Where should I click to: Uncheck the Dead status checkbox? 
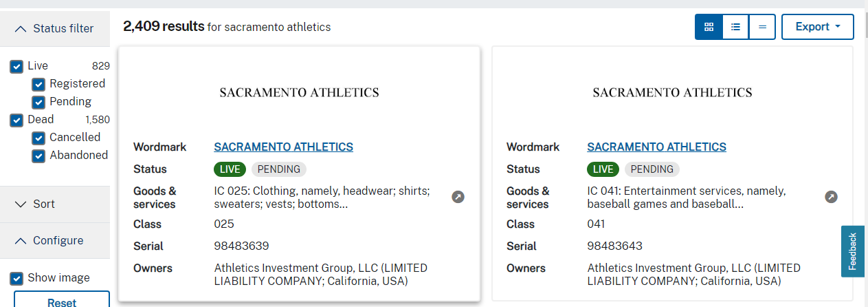tap(16, 120)
